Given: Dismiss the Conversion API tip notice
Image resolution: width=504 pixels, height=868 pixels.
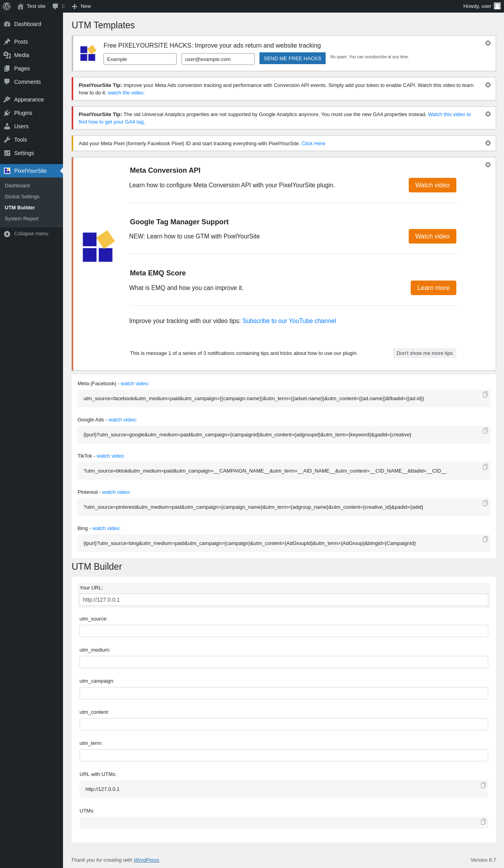Looking at the screenshot, I should pyautogui.click(x=488, y=85).
